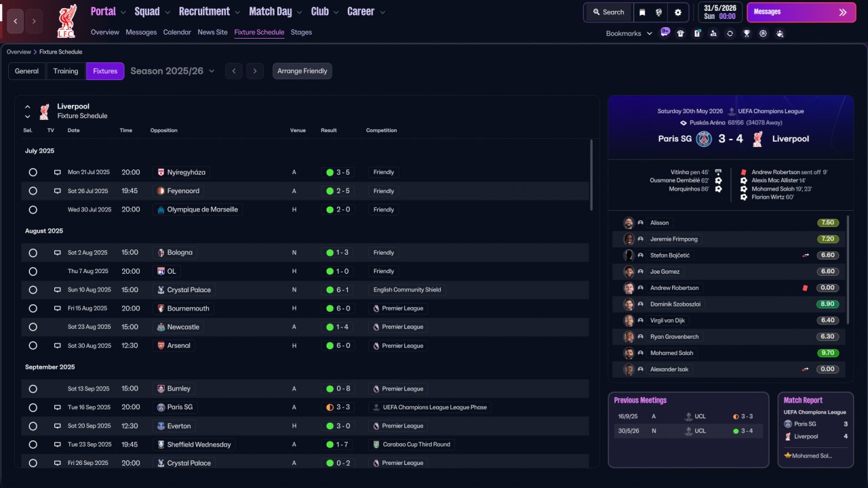Screen dimensions: 868x488
Task: Click the last shortcut icon in the bookmarks bar
Action: tap(780, 33)
